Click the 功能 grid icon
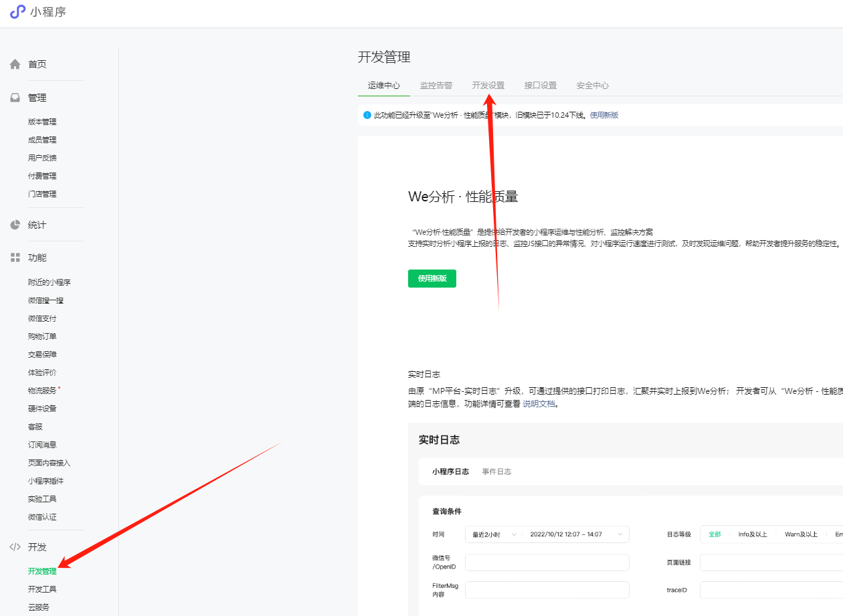Viewport: 843px width, 616px height. pyautogui.click(x=15, y=258)
